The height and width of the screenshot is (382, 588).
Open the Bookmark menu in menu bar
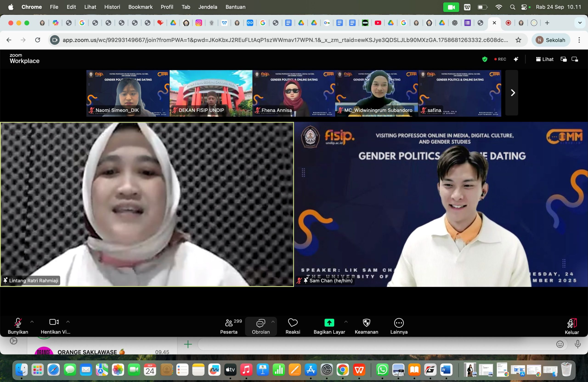coord(140,7)
